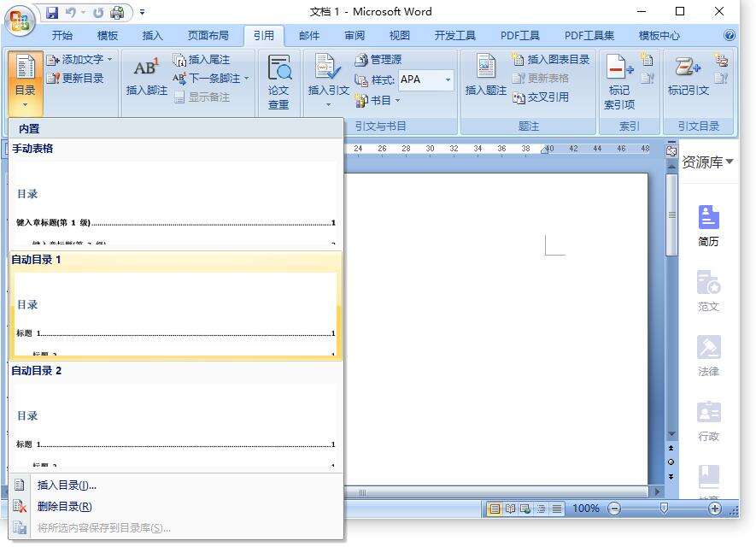Click Update Table of Contents button

click(76, 78)
